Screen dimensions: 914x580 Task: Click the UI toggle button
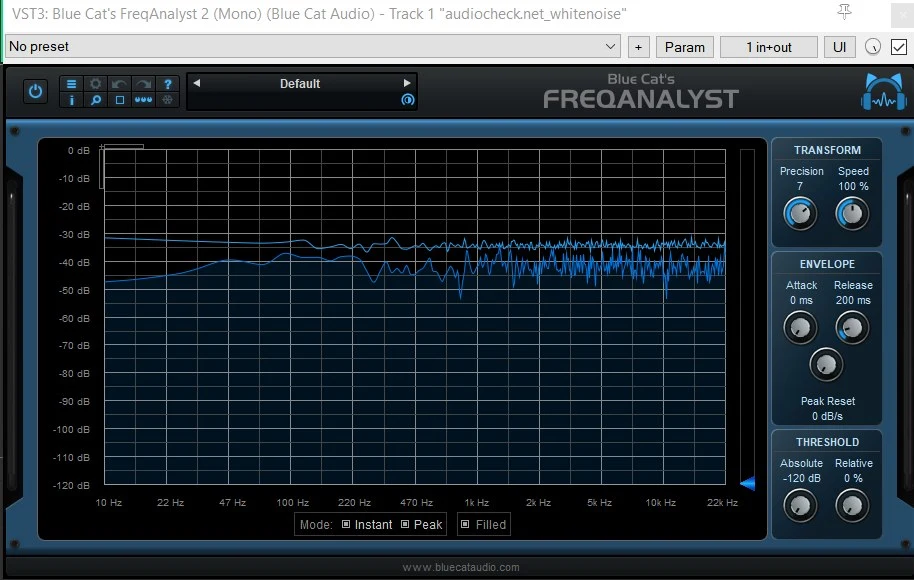click(x=839, y=47)
